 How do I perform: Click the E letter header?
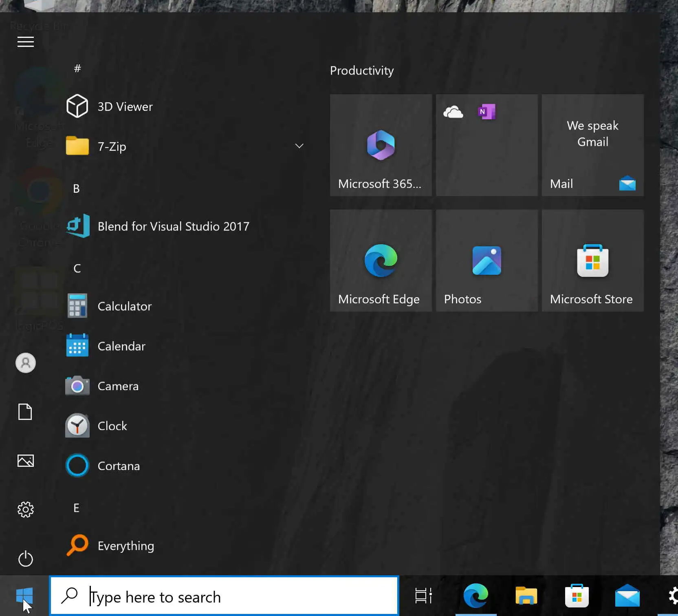(76, 508)
